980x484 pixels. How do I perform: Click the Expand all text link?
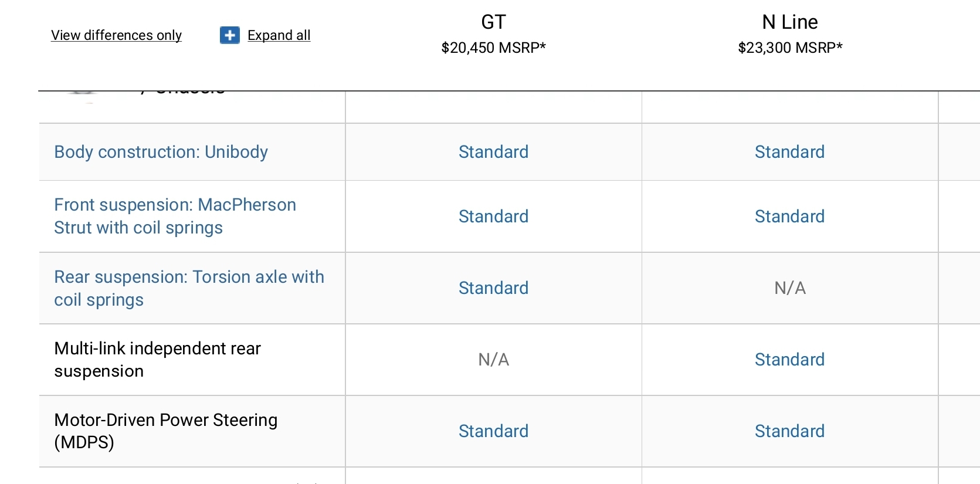[x=279, y=35]
